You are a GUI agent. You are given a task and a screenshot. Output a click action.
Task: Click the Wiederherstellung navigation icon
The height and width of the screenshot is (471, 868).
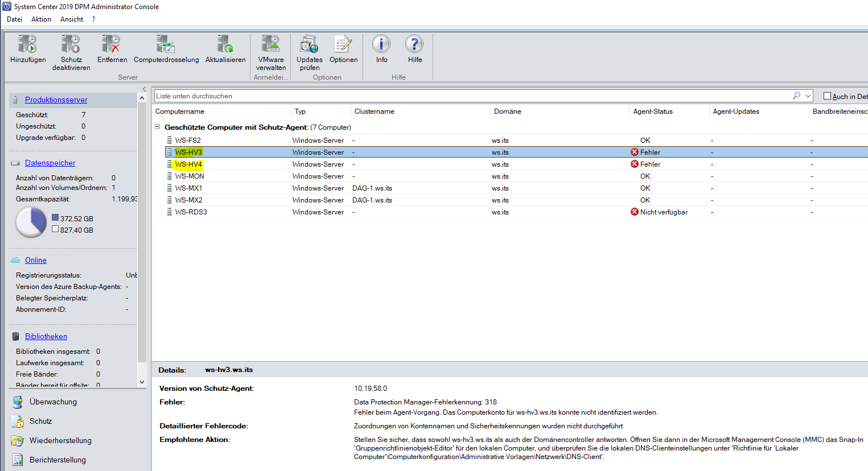click(x=18, y=441)
